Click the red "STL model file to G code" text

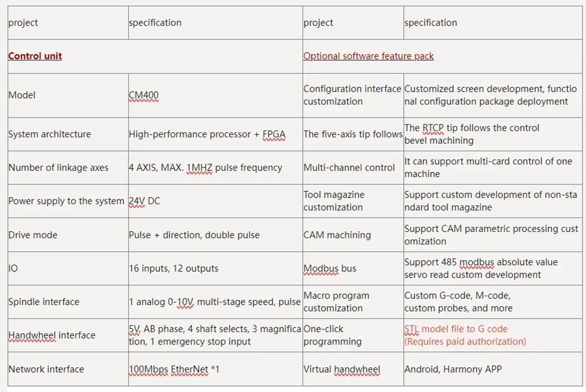pos(455,329)
